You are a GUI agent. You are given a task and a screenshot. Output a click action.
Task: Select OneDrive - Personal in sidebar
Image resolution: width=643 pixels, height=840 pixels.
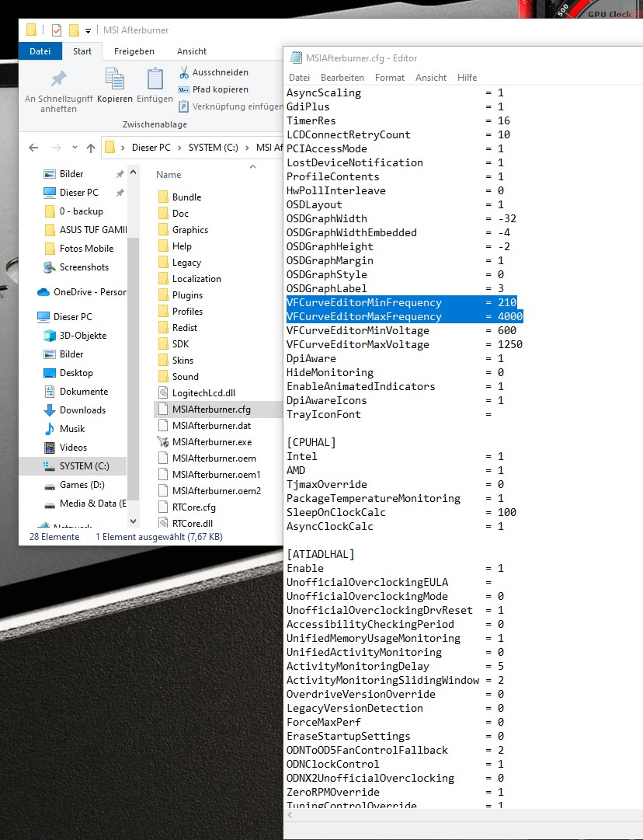(89, 292)
